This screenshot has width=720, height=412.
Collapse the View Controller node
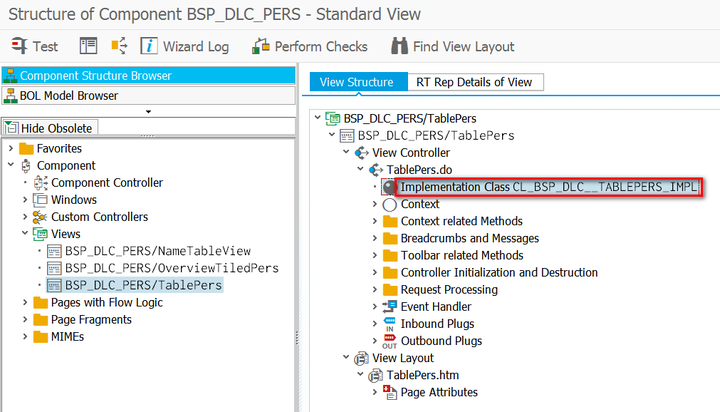tap(346, 152)
